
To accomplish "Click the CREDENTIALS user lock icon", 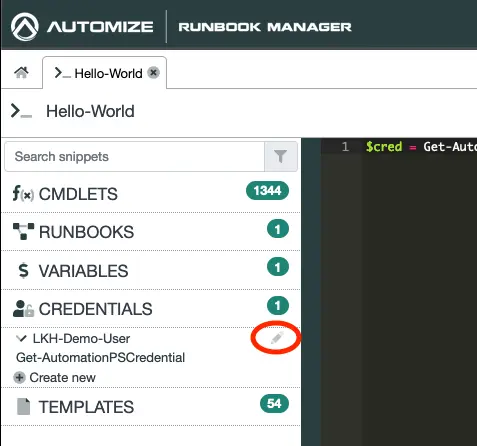I will point(23,309).
